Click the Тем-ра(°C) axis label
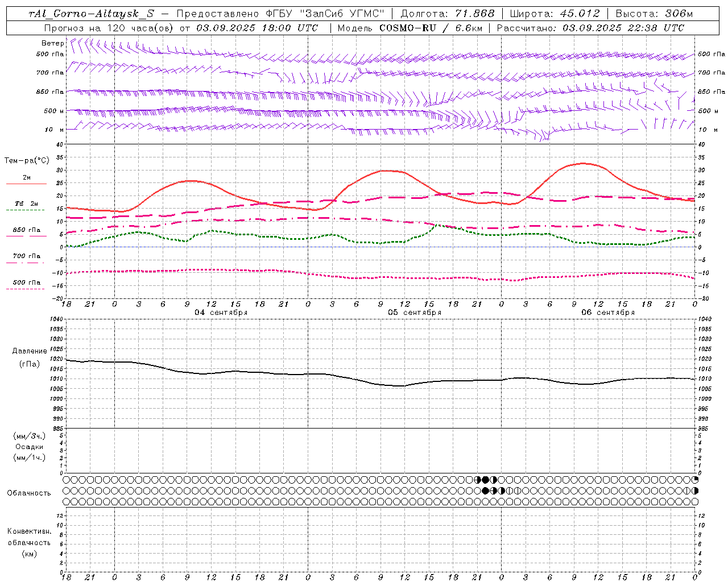Viewport: 728px width, 582px height. click(x=27, y=161)
